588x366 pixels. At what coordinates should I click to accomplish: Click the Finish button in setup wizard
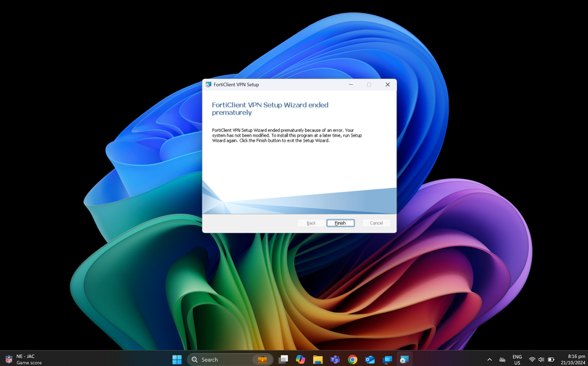click(340, 223)
